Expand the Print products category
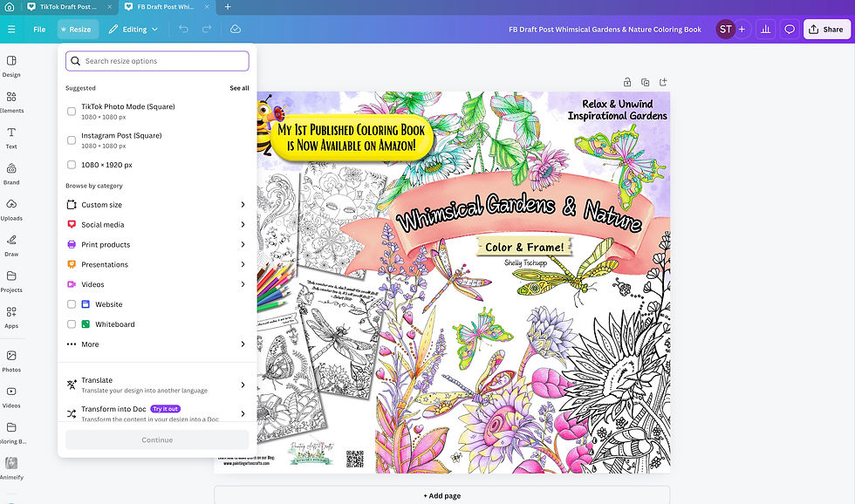 [x=157, y=245]
